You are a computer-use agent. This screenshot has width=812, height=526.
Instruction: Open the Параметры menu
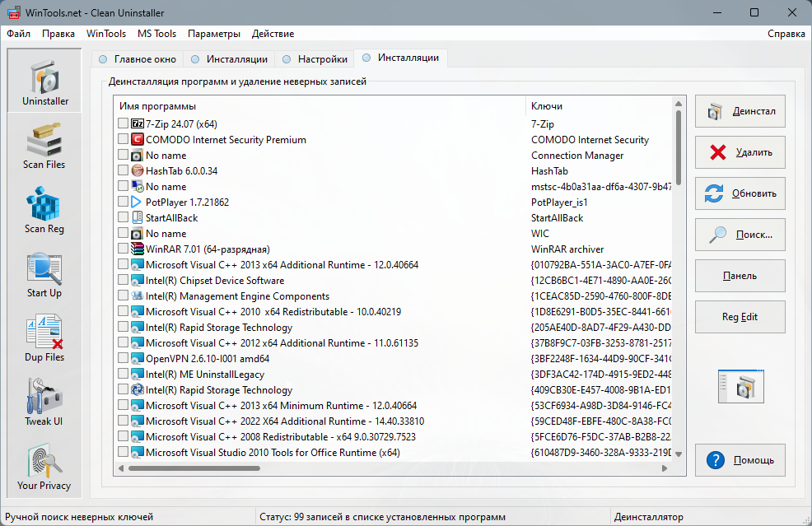(214, 34)
